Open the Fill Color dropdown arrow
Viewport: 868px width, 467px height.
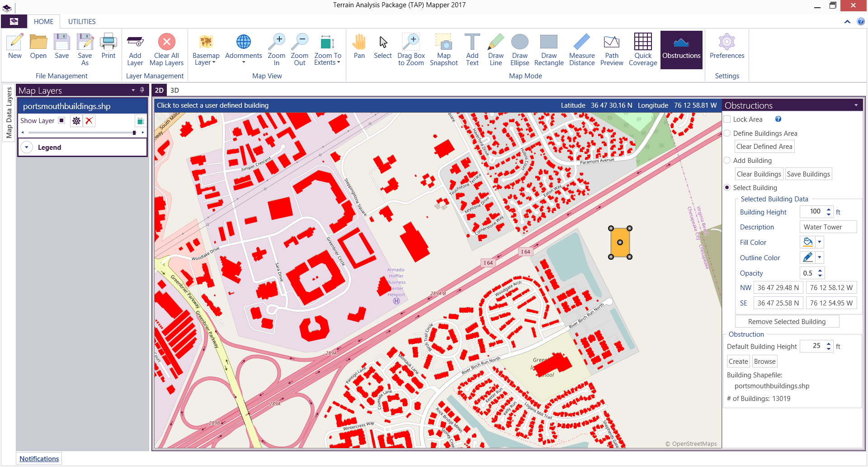[820, 242]
